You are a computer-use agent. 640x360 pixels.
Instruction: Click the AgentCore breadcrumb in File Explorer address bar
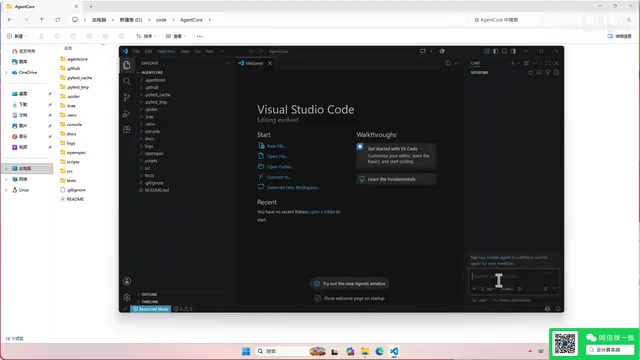pyautogui.click(x=191, y=20)
